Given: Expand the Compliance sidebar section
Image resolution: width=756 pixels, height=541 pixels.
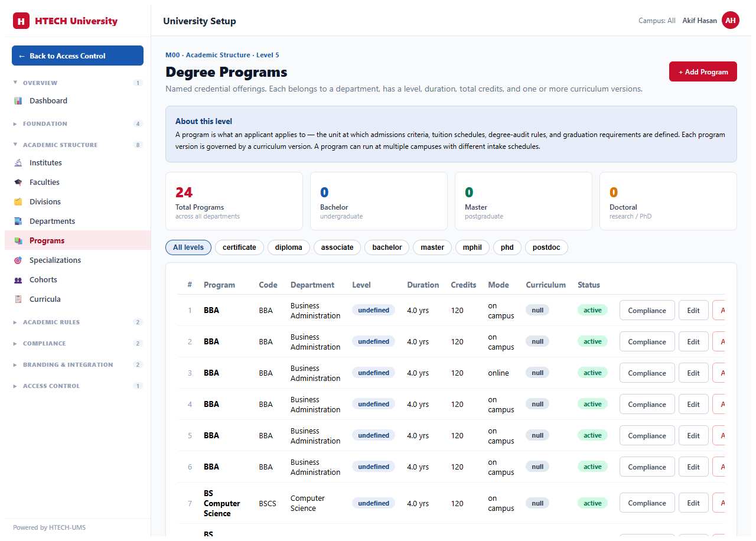Looking at the screenshot, I should tap(77, 343).
